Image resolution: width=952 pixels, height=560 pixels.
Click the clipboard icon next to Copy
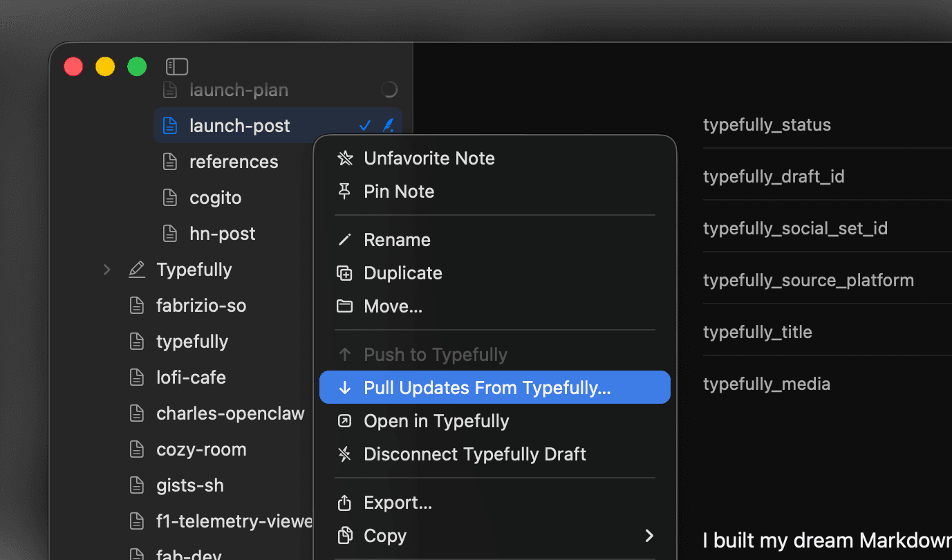point(344,536)
